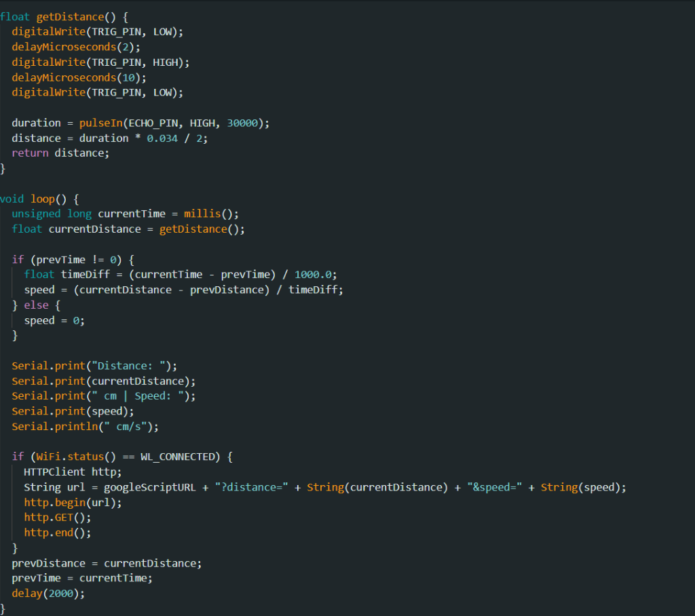Click the digitalWrite TRIG_PIN HIGH line
Image resolution: width=695 pixels, height=616 pixels.
pos(100,62)
